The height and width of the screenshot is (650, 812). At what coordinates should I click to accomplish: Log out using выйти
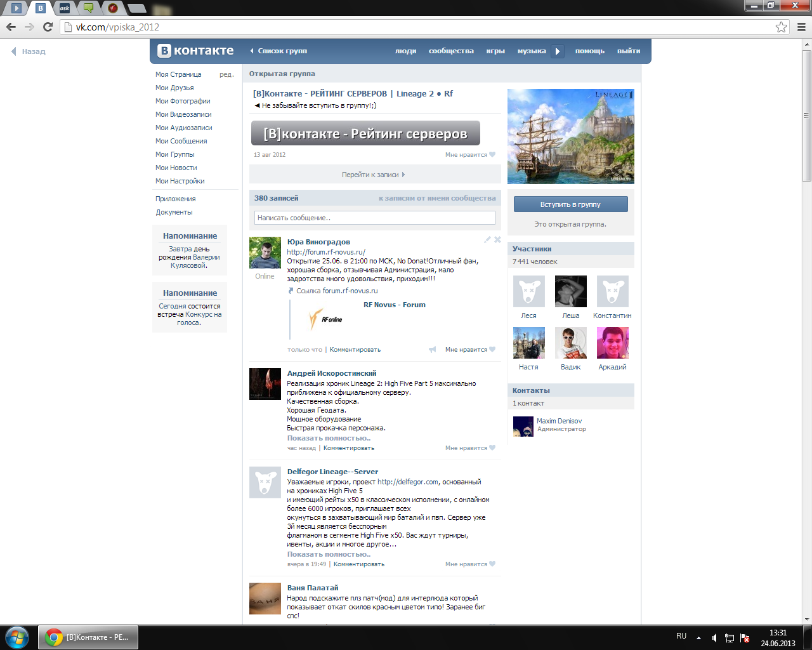pos(629,51)
